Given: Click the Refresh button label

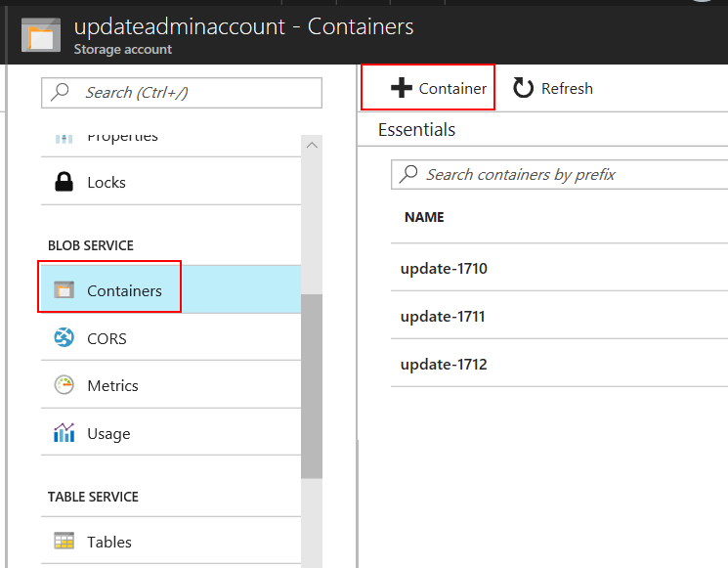Looking at the screenshot, I should (567, 88).
